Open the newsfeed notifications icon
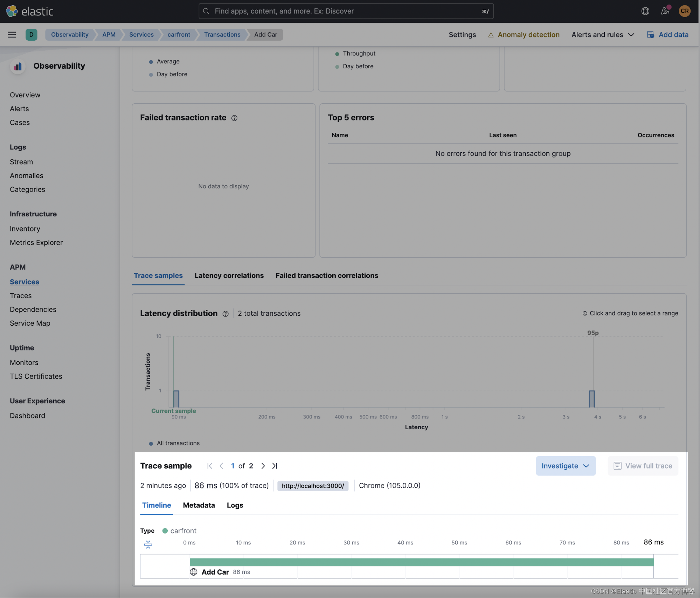700x598 pixels. pyautogui.click(x=665, y=11)
